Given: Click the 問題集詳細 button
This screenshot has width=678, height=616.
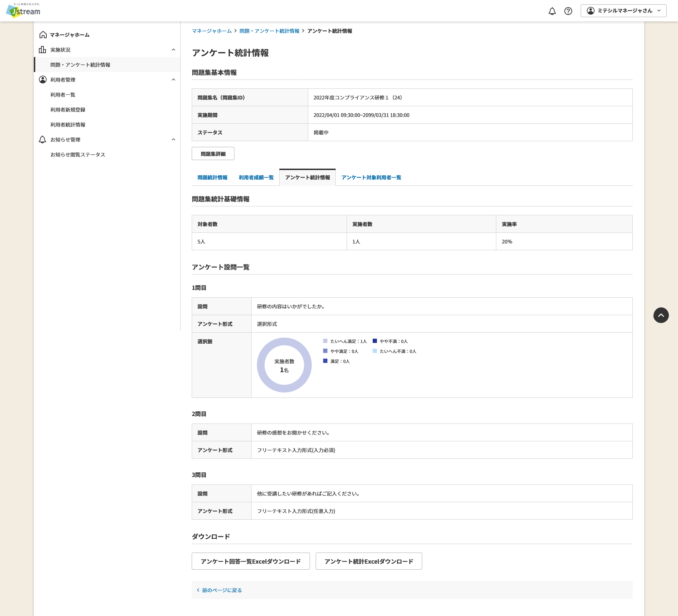Looking at the screenshot, I should [213, 154].
